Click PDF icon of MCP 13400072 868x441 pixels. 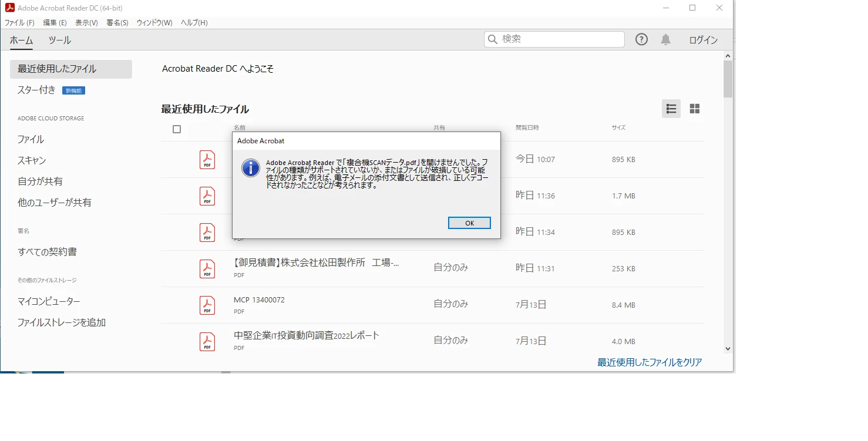pyautogui.click(x=207, y=305)
